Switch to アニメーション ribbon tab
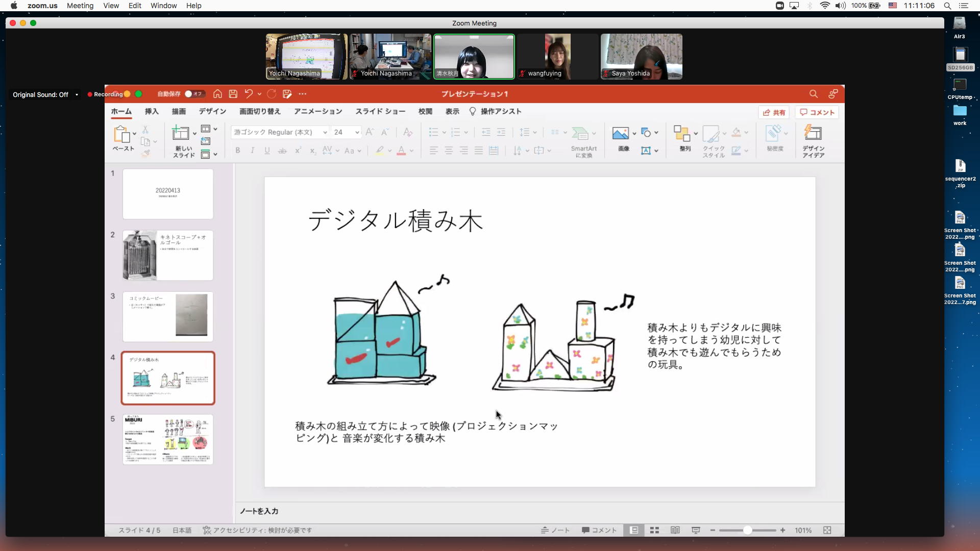Viewport: 980px width, 551px height. [318, 112]
